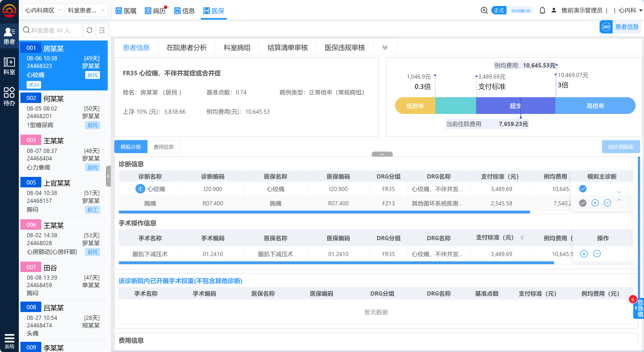Click the zoom magnifier icon in header
The width and height of the screenshot is (644, 352).
484,10
